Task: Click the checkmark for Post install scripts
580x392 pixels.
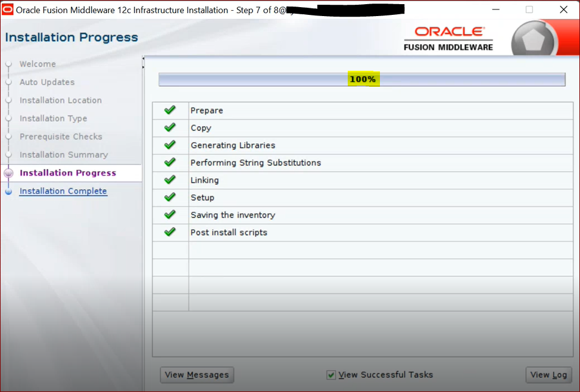Action: [x=170, y=231]
